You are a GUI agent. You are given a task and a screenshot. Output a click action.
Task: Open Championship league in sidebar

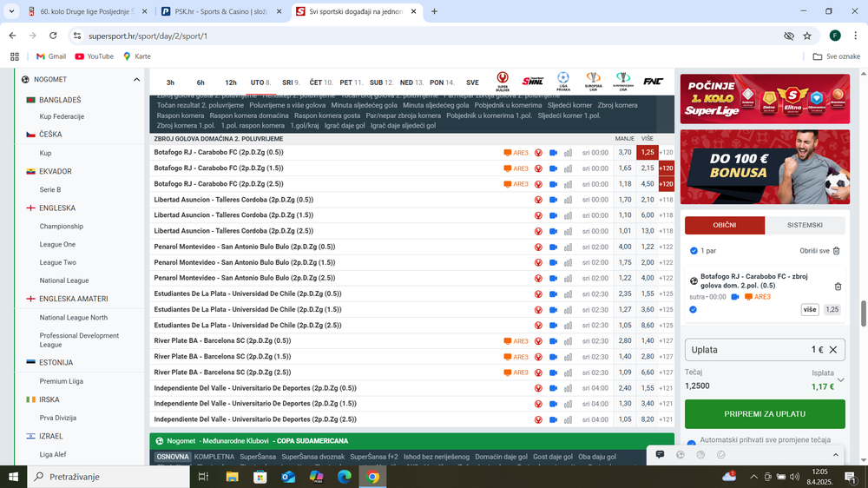pos(62,227)
